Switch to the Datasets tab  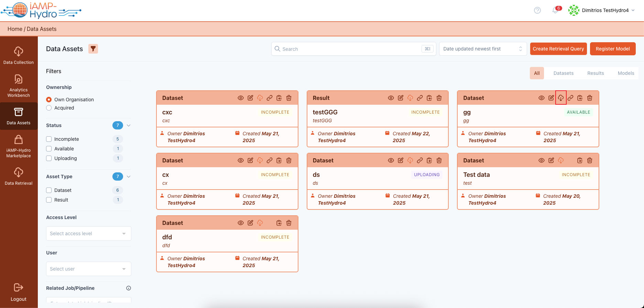click(563, 73)
